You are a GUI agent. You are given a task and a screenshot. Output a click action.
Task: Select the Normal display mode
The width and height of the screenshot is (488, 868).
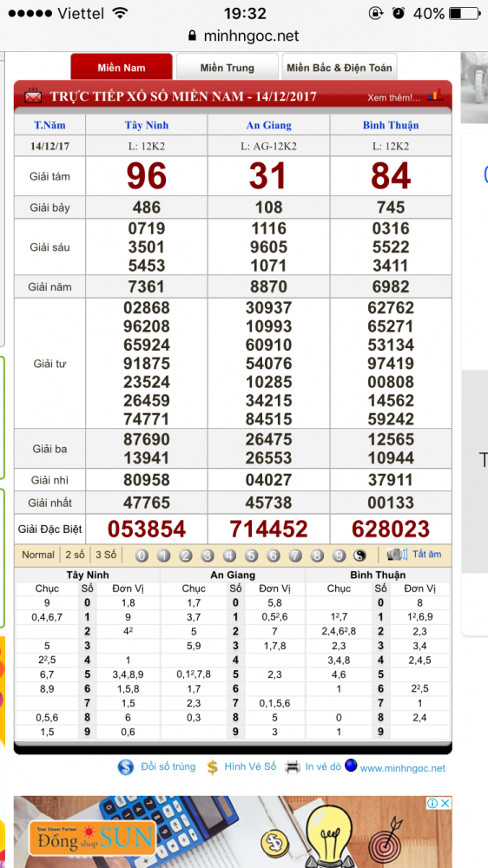(x=38, y=555)
